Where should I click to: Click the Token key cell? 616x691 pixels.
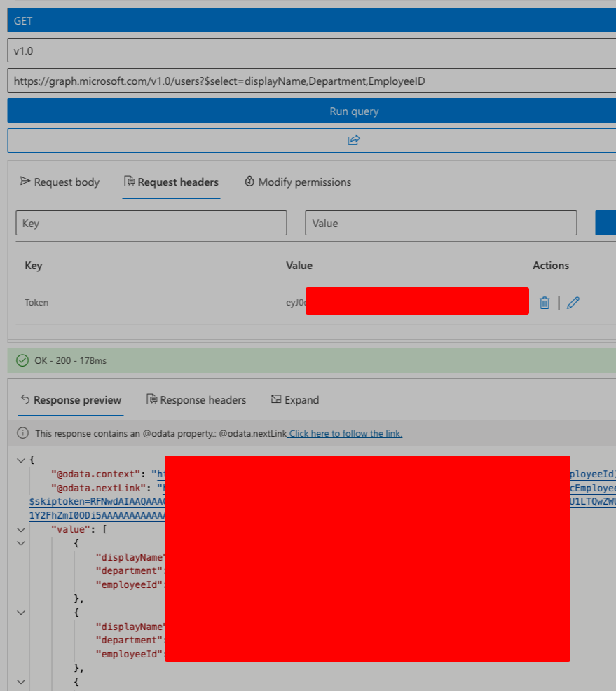(x=36, y=303)
